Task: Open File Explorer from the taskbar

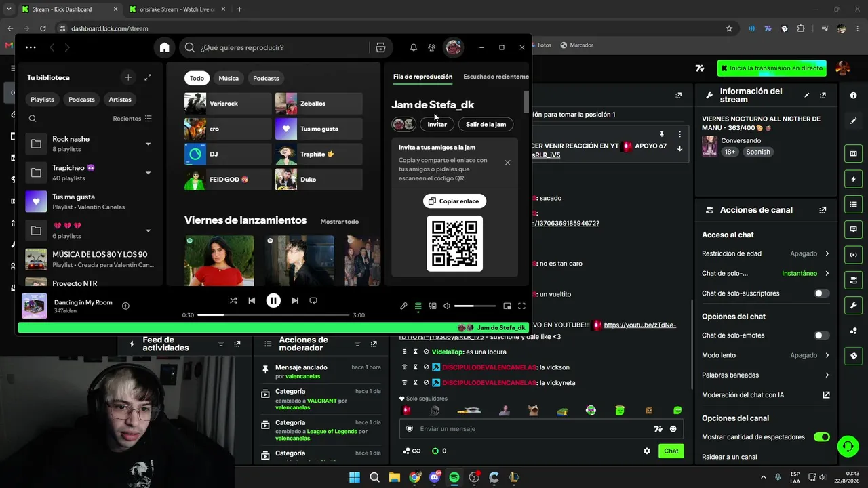Action: point(395,477)
